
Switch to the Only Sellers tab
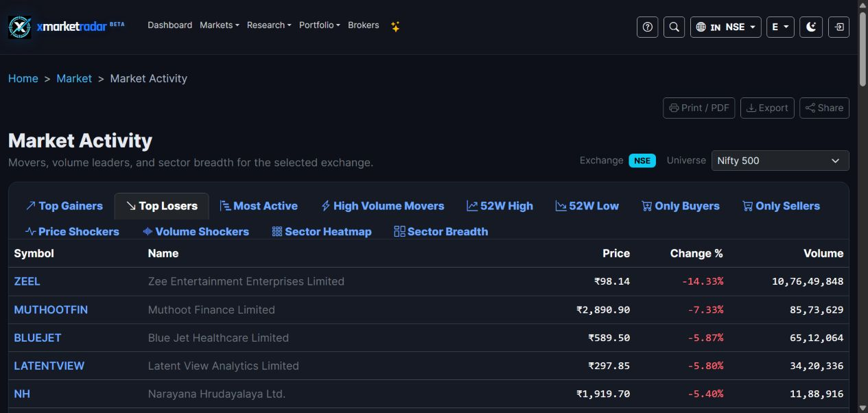781,206
